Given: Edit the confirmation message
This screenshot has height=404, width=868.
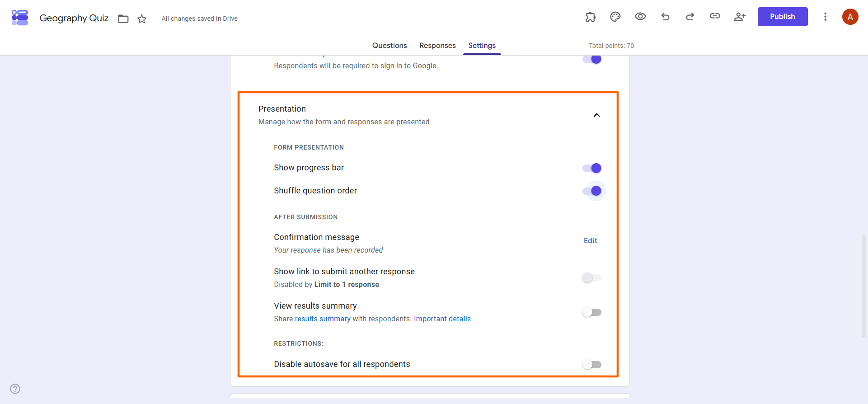Looking at the screenshot, I should [x=590, y=241].
